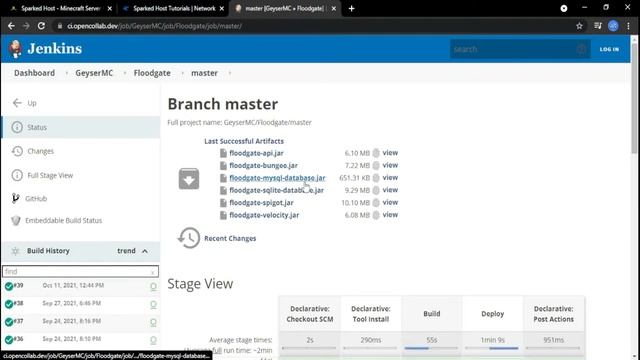
Task: Click the browser address bar URL
Action: point(155,26)
